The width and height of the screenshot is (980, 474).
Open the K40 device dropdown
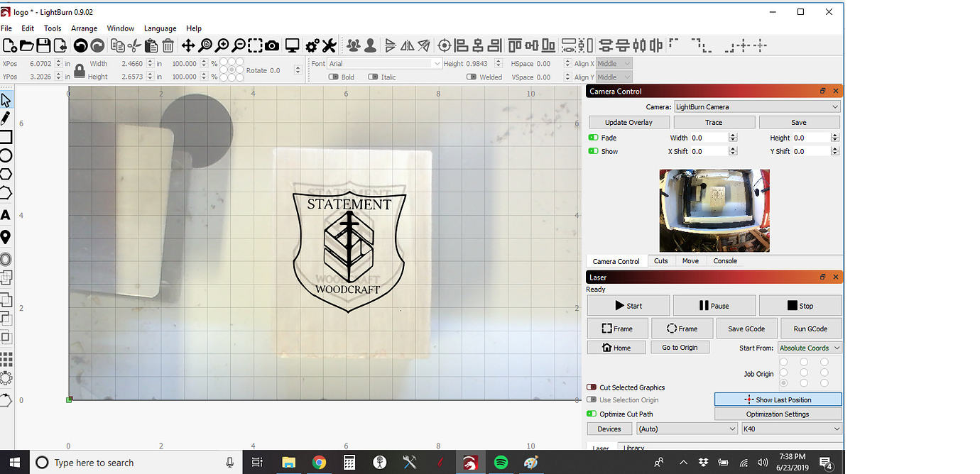point(791,429)
